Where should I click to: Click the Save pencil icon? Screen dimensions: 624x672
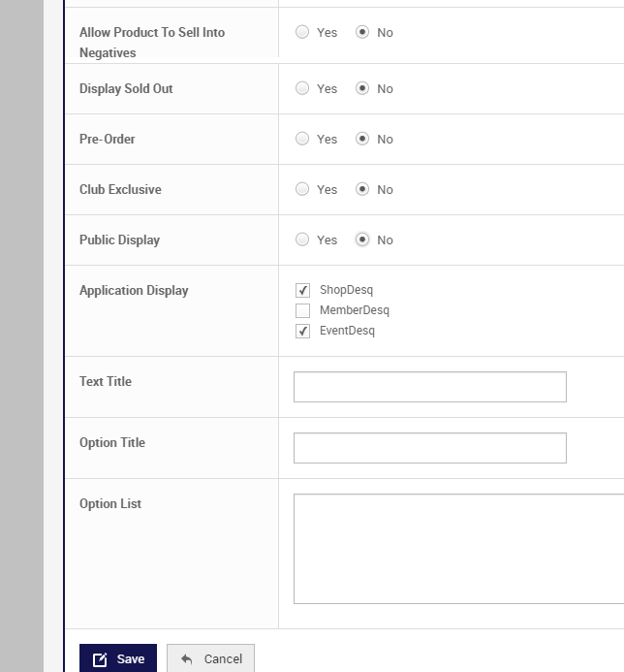100,659
